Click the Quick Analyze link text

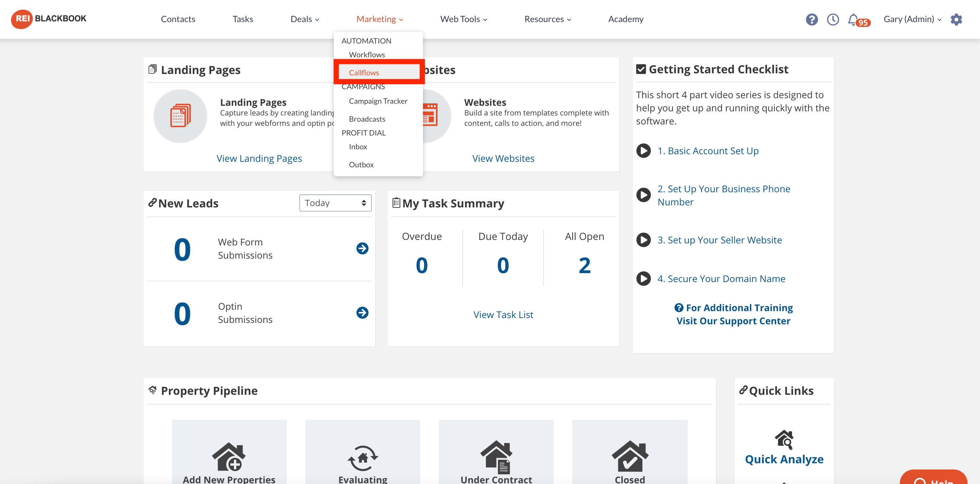(784, 459)
